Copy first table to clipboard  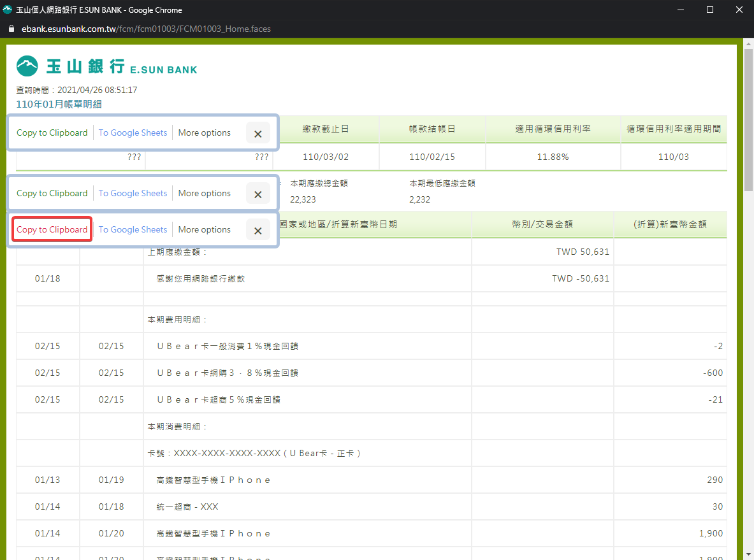tap(52, 133)
